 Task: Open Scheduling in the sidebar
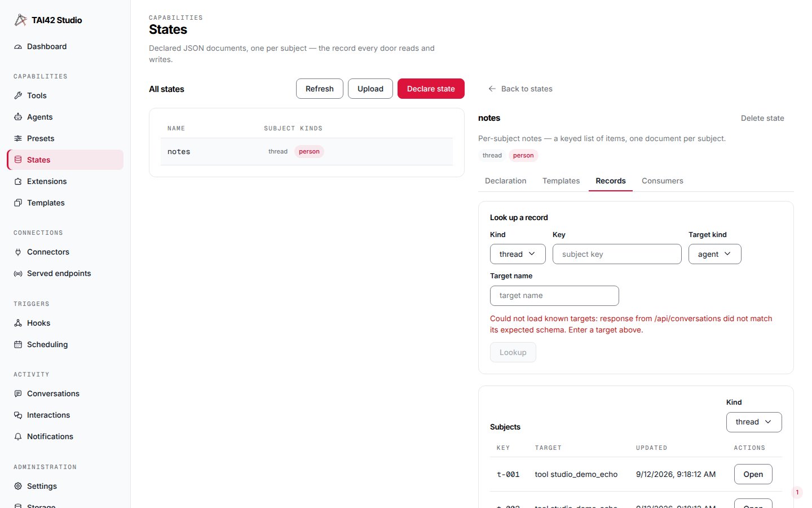tap(65, 344)
